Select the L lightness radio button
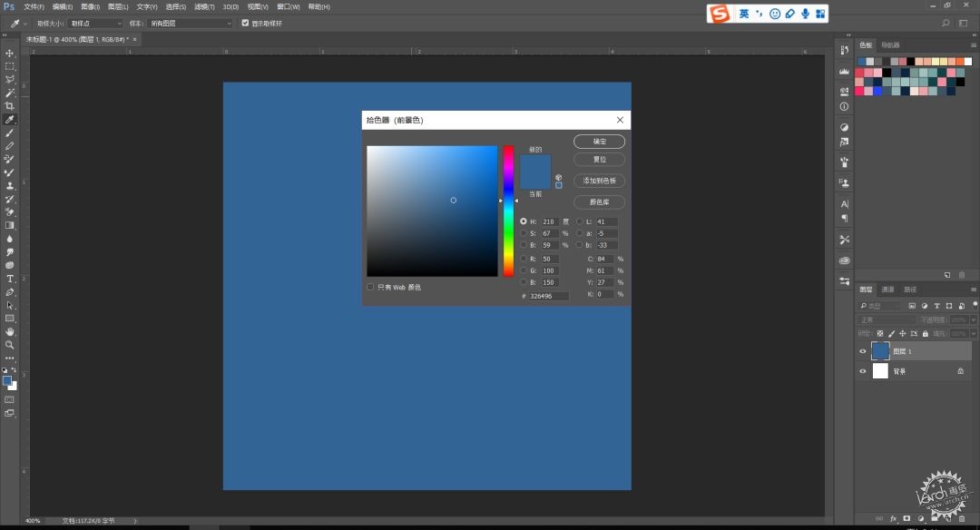 (x=579, y=221)
